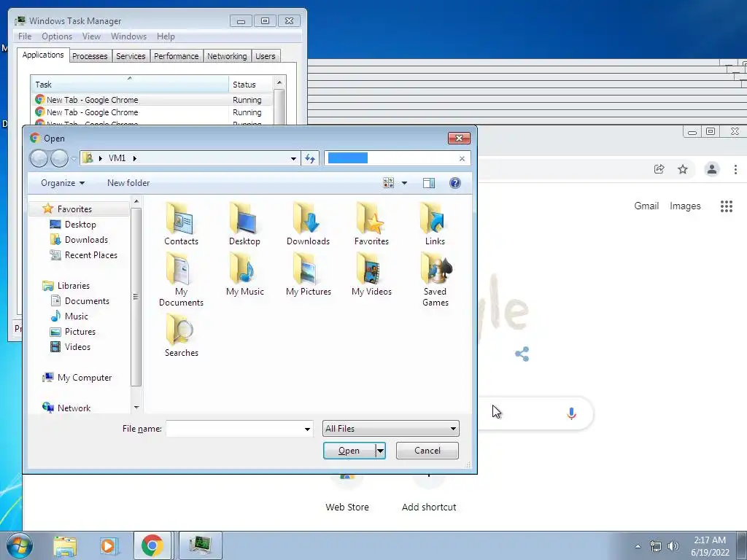Clear the search box with X
Screen dimensions: 747x560
462,158
